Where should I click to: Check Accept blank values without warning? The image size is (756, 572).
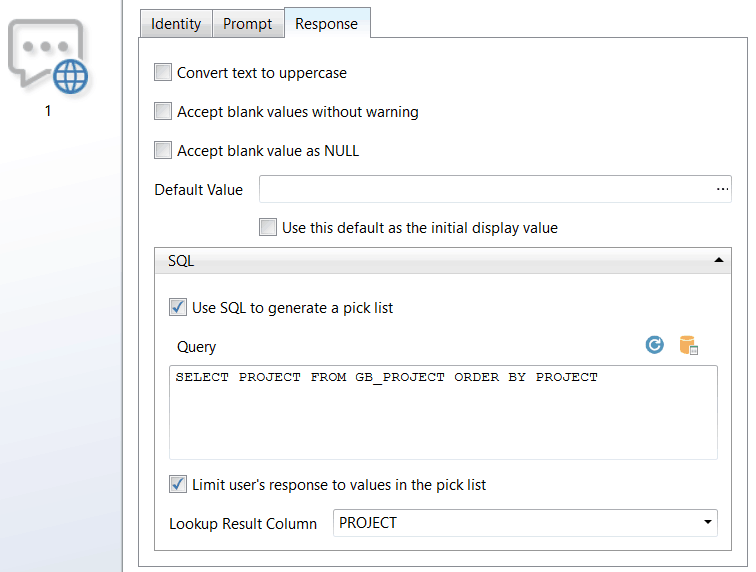163,111
